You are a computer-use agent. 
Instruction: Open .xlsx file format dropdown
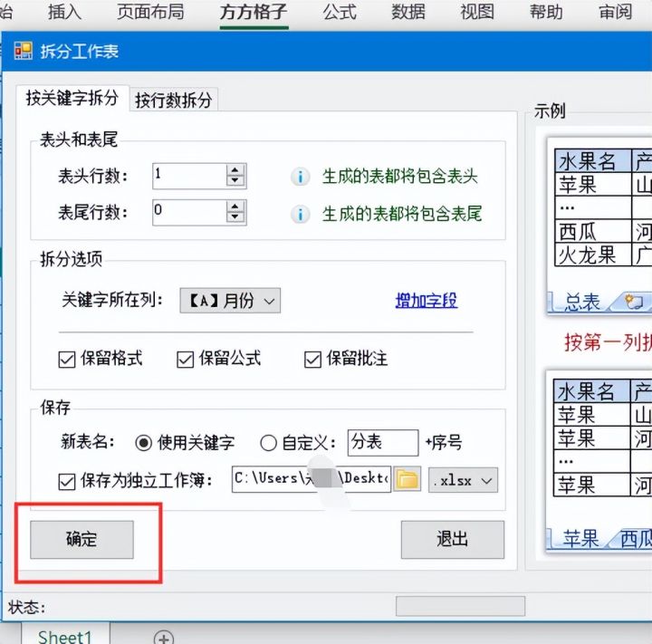463,480
